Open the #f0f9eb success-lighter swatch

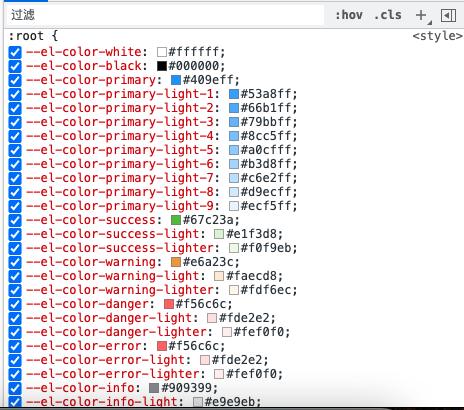(x=234, y=248)
